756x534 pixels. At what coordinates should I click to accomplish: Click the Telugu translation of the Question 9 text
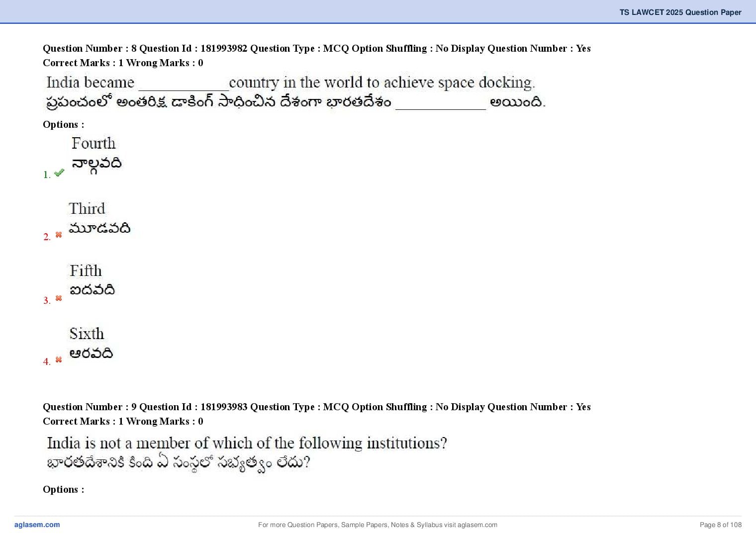(179, 463)
